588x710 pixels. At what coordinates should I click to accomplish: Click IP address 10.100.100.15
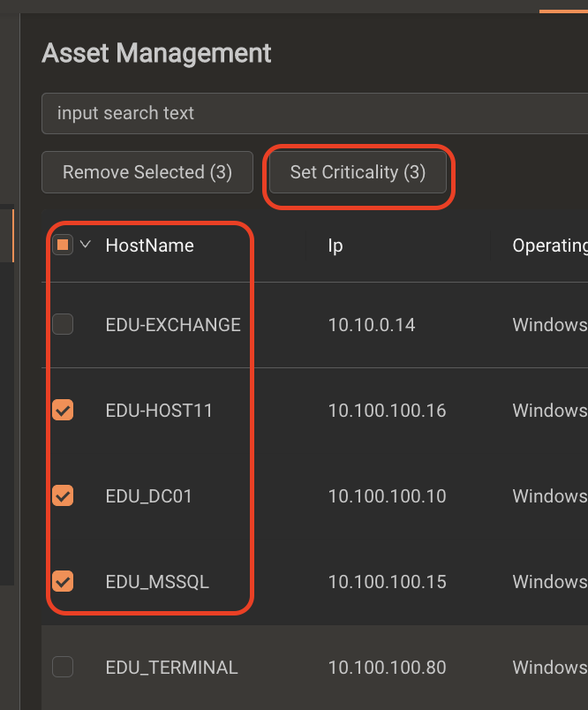tap(387, 582)
